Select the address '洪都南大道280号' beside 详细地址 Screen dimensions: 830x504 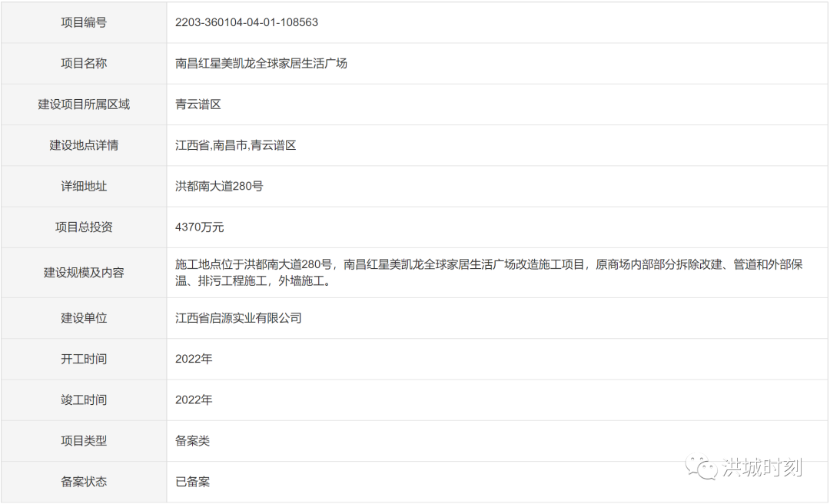(219, 186)
